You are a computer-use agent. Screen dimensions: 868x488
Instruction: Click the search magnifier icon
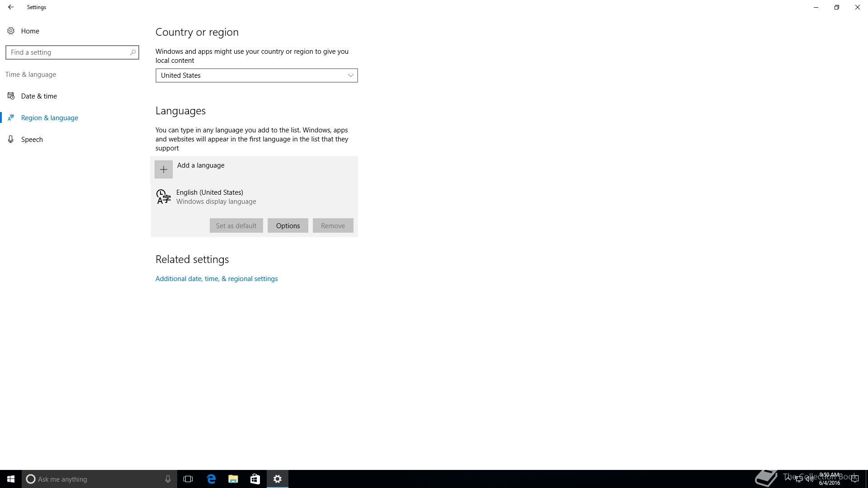[133, 52]
